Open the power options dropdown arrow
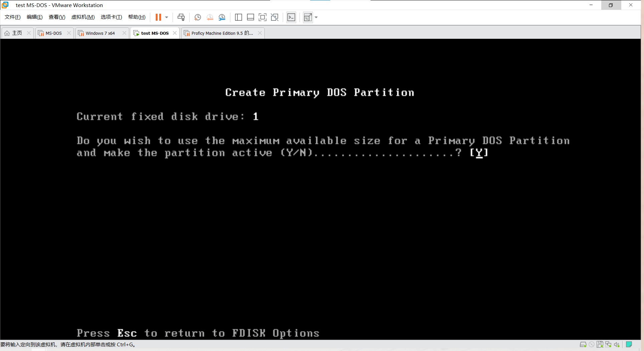This screenshot has height=351, width=644. tap(167, 17)
